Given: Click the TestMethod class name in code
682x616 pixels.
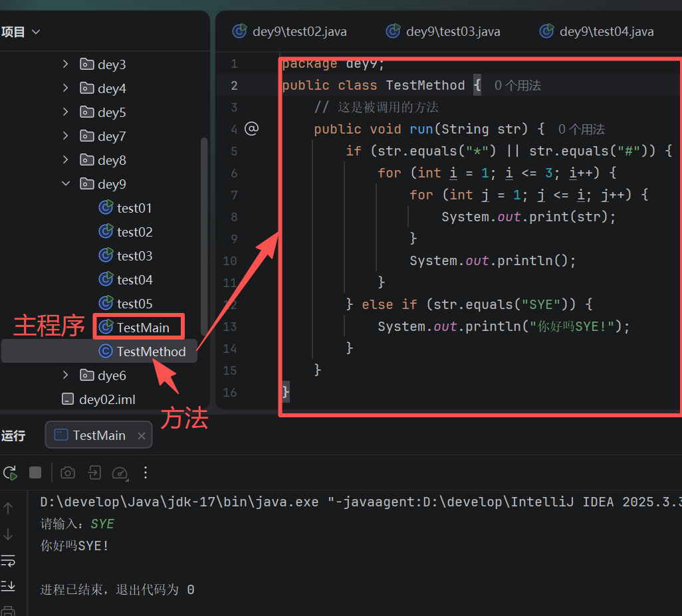Looking at the screenshot, I should [x=425, y=85].
